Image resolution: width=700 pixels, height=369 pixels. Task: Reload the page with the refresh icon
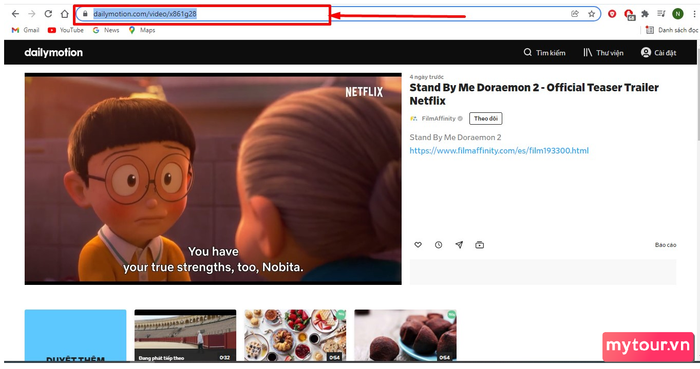(48, 14)
